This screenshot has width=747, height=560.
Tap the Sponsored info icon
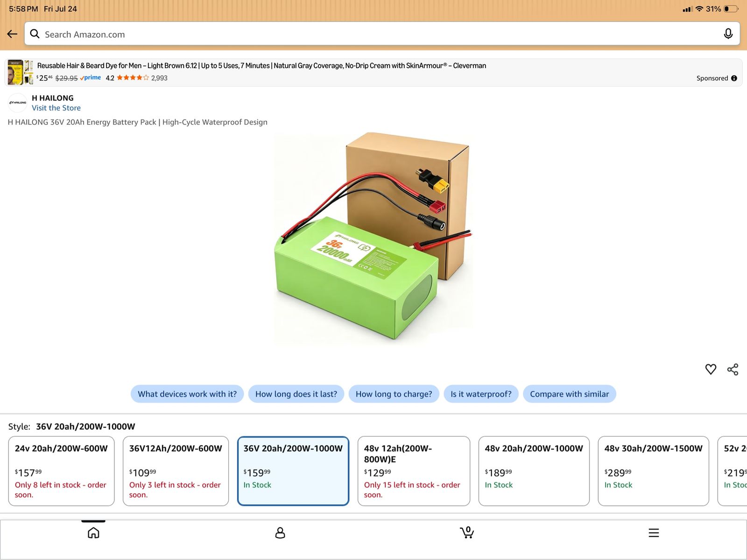pyautogui.click(x=734, y=78)
